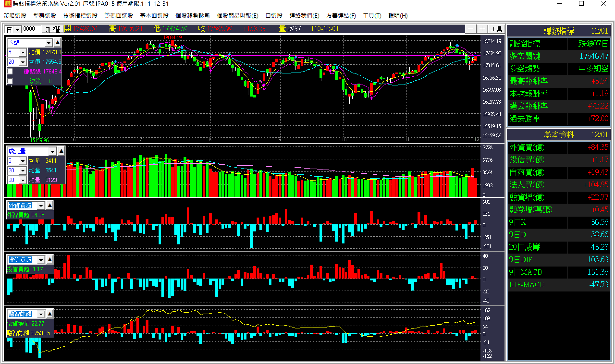The width and height of the screenshot is (615, 364).
Task: Click the 0000 stock code input field
Action: tap(31, 29)
